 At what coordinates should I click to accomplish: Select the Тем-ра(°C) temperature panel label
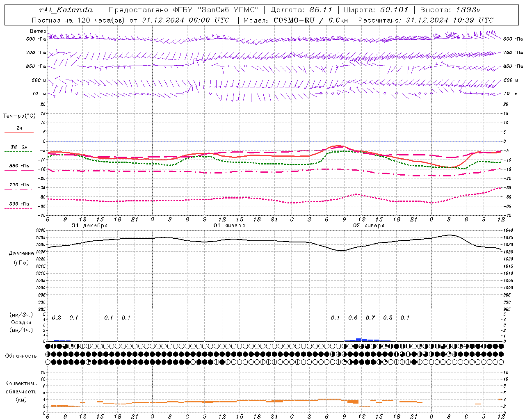click(19, 116)
